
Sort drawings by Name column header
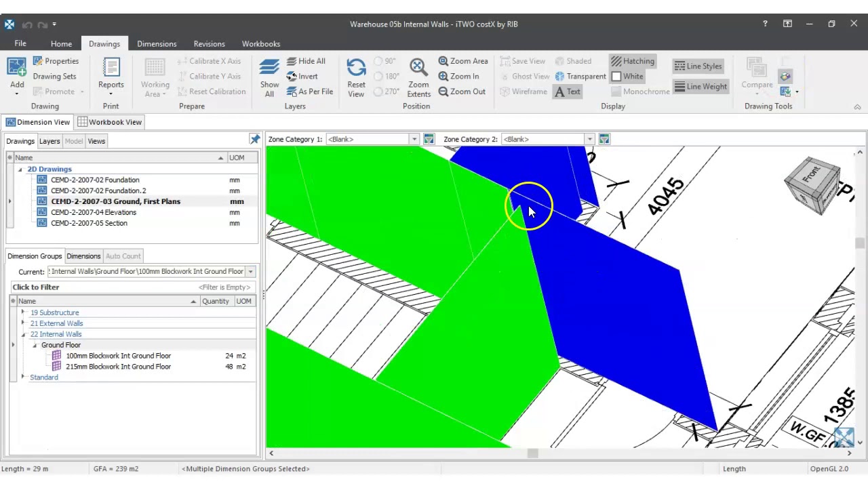point(120,158)
